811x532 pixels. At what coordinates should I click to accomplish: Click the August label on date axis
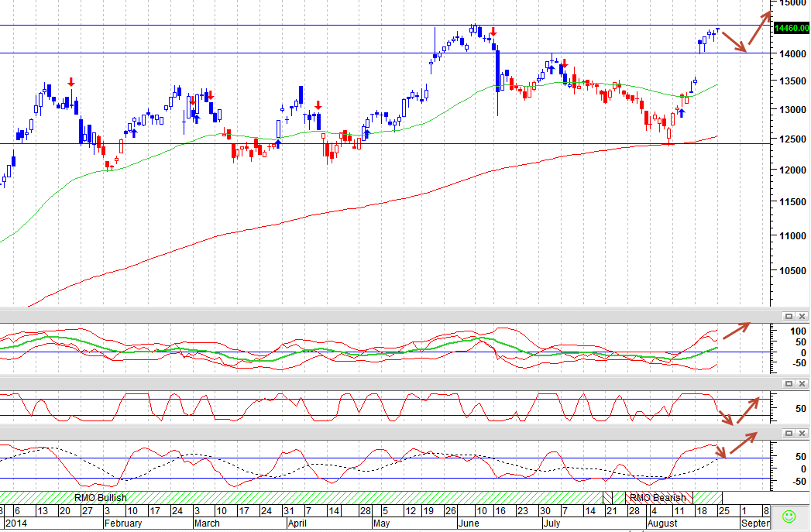pyautogui.click(x=662, y=523)
